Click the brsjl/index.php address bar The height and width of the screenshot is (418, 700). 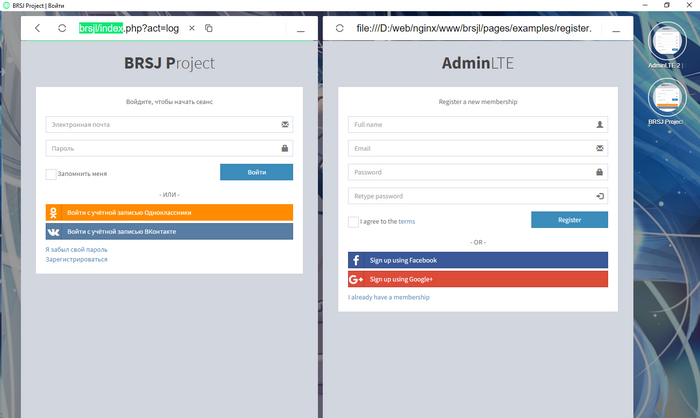(129, 28)
